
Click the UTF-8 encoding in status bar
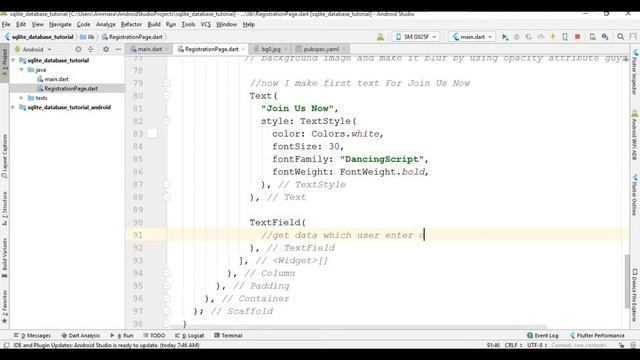pos(537,345)
